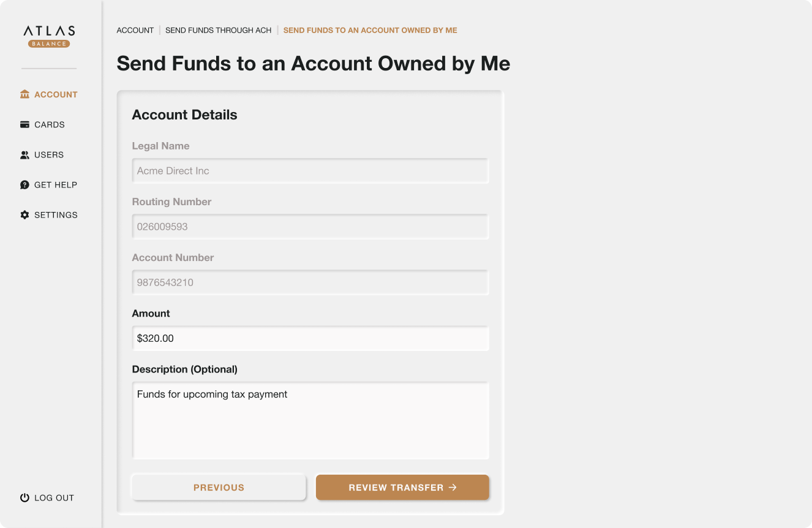Click the Atlas Balance logo
This screenshot has height=528, width=812.
tap(50, 36)
